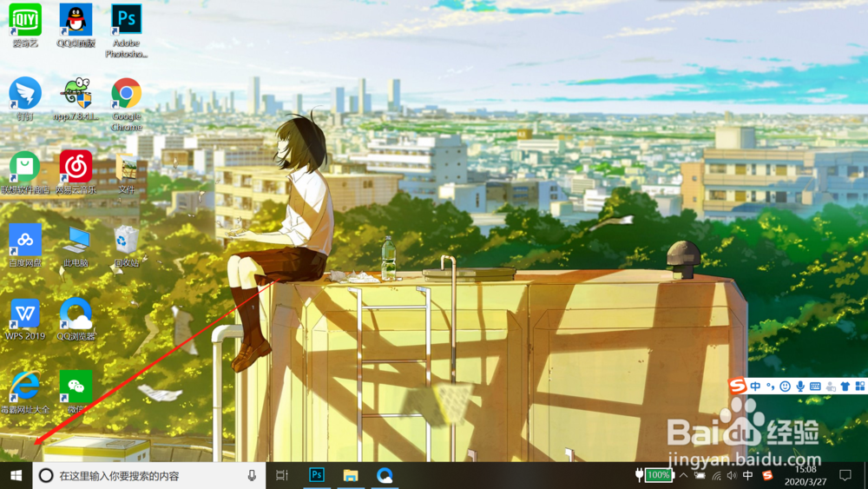The width and height of the screenshot is (868, 489).
Task: Open Task View from the taskbar
Action: (x=282, y=476)
